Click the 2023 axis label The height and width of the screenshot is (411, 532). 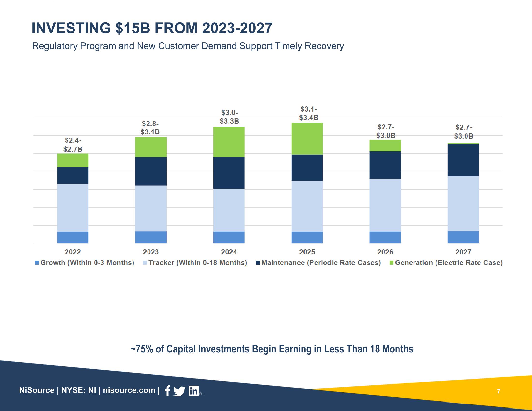click(151, 252)
